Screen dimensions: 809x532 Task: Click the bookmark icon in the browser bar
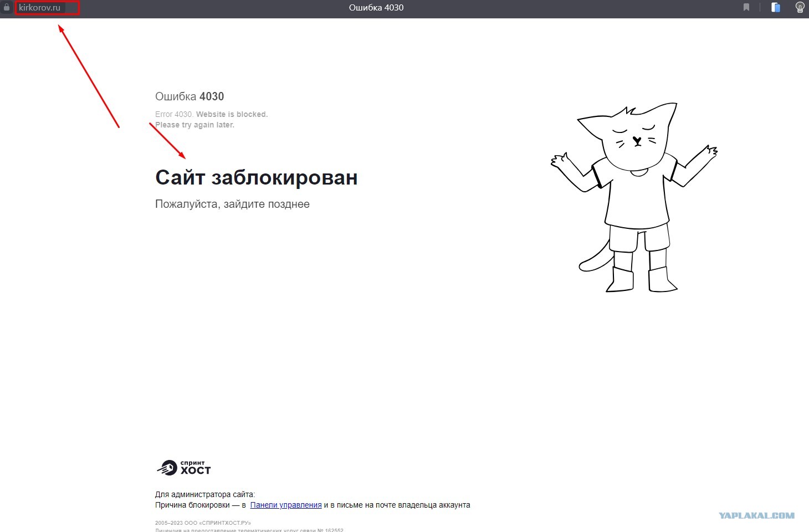[x=746, y=7]
